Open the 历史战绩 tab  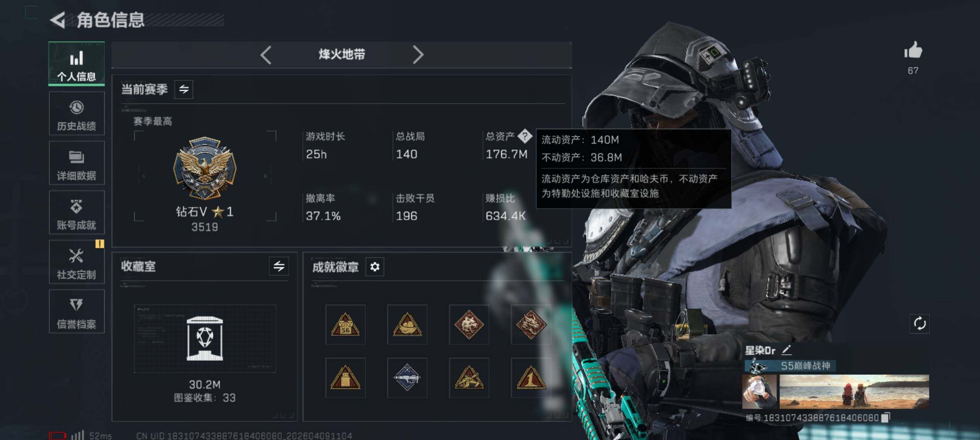tap(77, 113)
